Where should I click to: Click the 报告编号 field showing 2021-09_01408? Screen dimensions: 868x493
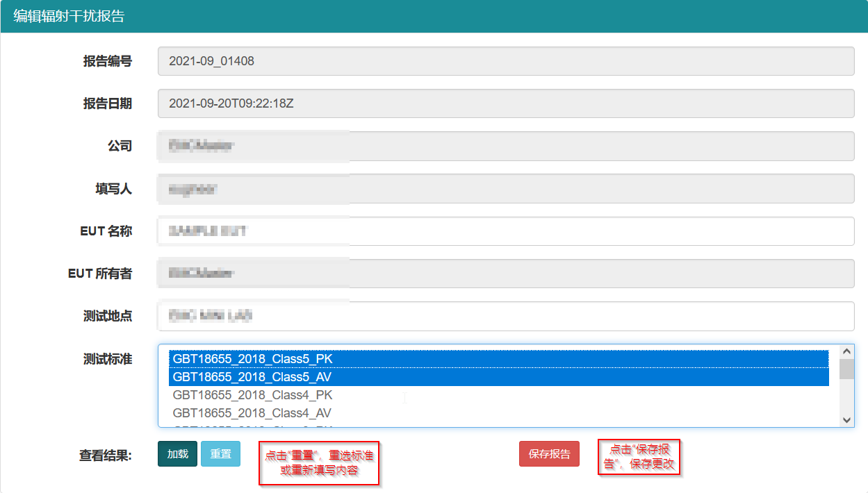point(505,61)
